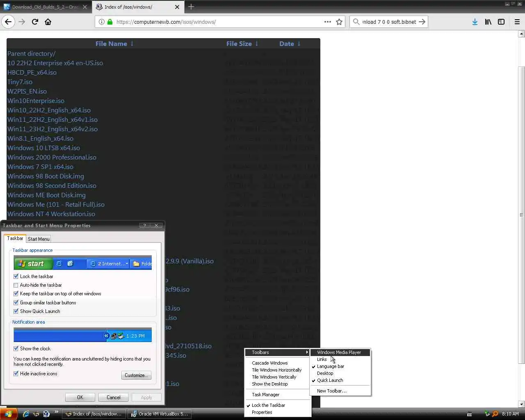The height and width of the screenshot is (420, 525).
Task: Reload the current page
Action: pyautogui.click(x=35, y=22)
